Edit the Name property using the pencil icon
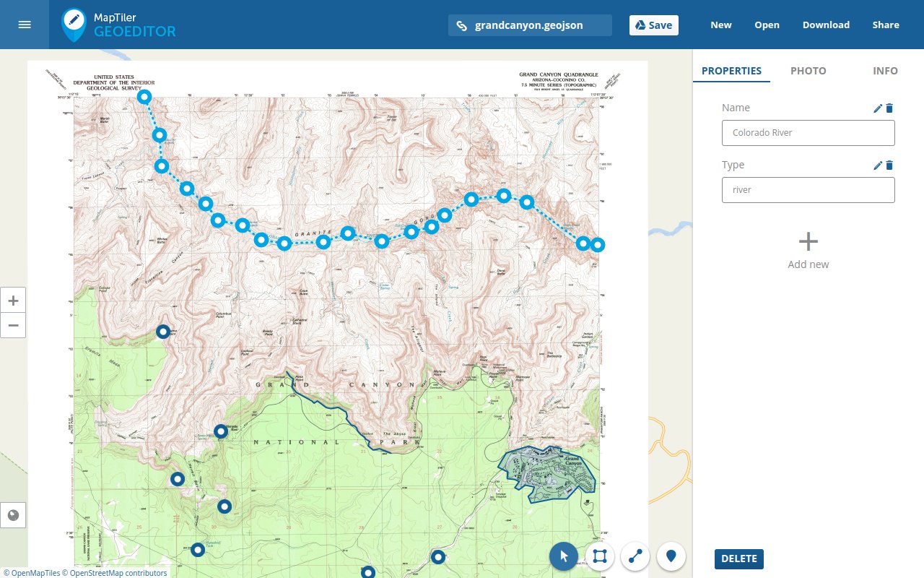This screenshot has height=578, width=924. (x=877, y=108)
